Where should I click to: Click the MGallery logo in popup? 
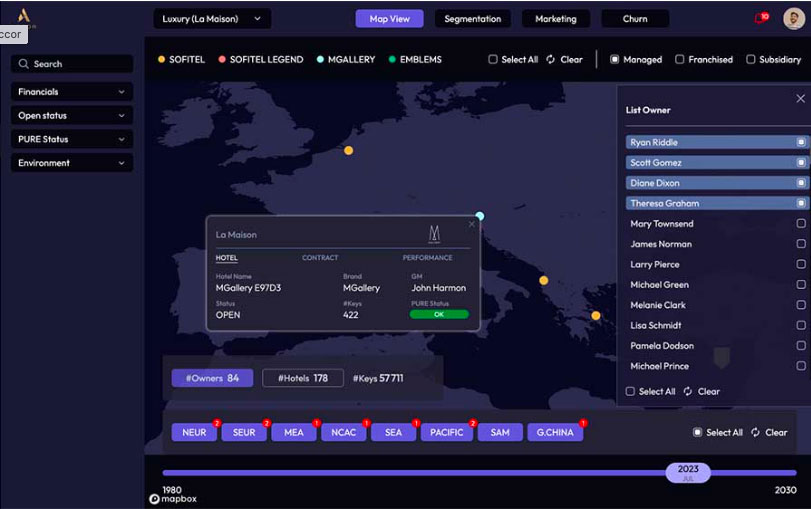434,234
